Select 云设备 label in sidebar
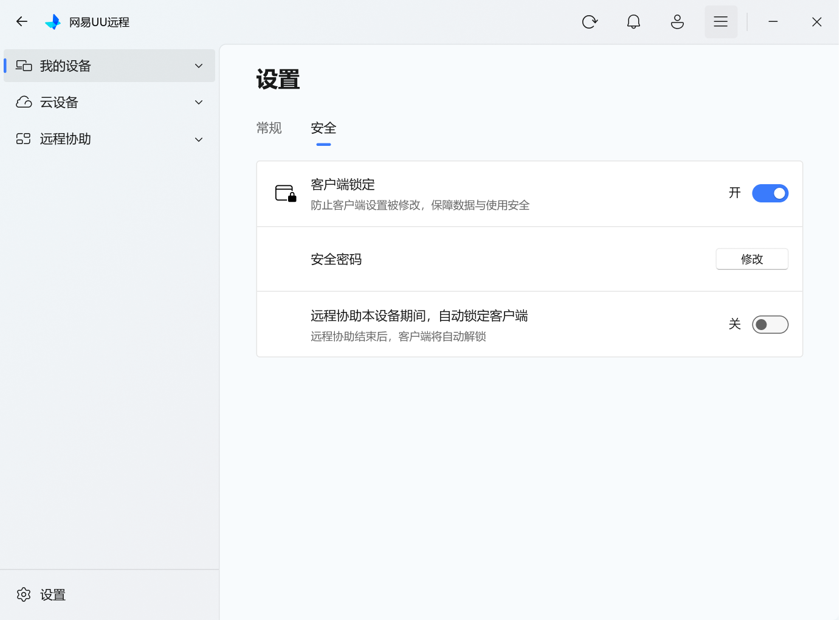 (x=59, y=102)
